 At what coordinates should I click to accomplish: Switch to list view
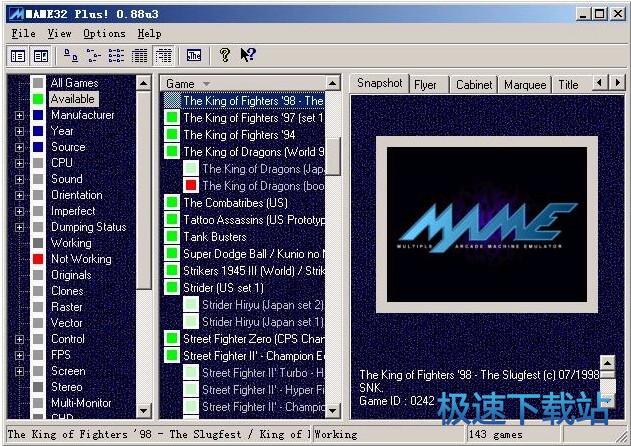pos(116,56)
